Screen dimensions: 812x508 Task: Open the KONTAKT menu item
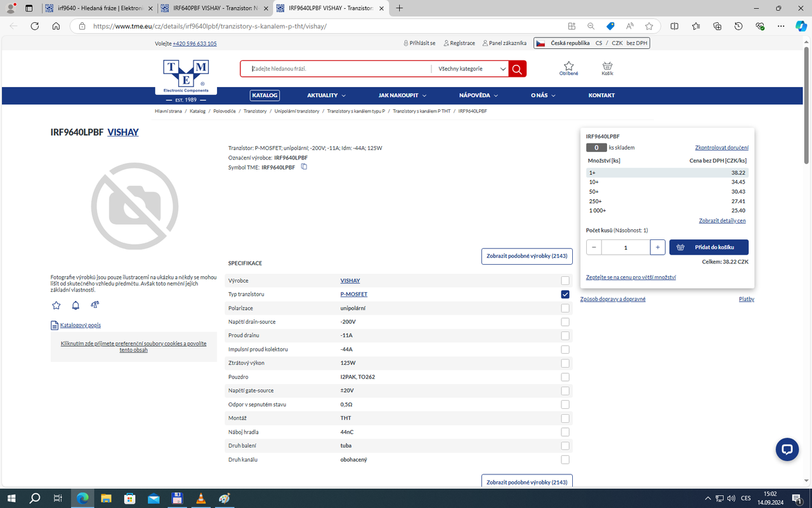(601, 95)
